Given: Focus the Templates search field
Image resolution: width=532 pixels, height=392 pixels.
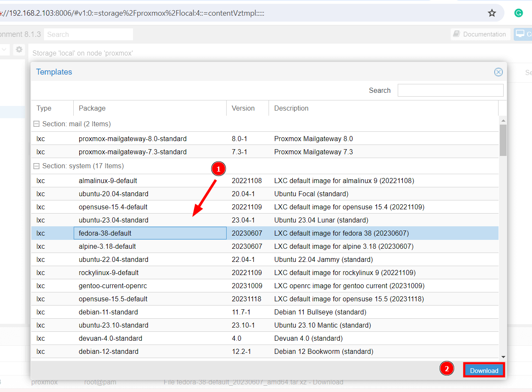Looking at the screenshot, I should tap(450, 90).
